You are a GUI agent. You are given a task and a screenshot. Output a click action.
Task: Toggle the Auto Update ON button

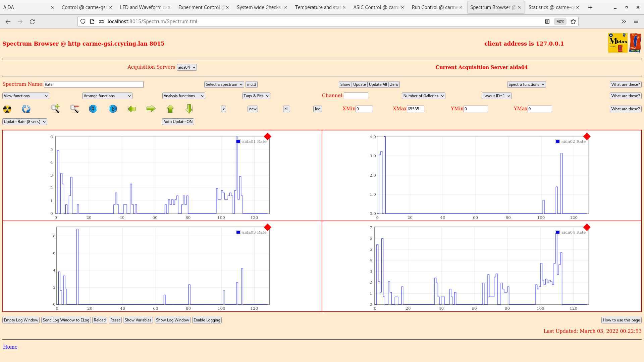click(178, 122)
